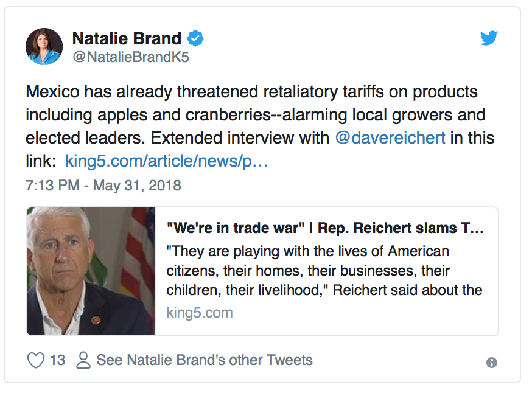532x393 pixels.
Task: Click the blue verified badge
Action: (x=195, y=38)
